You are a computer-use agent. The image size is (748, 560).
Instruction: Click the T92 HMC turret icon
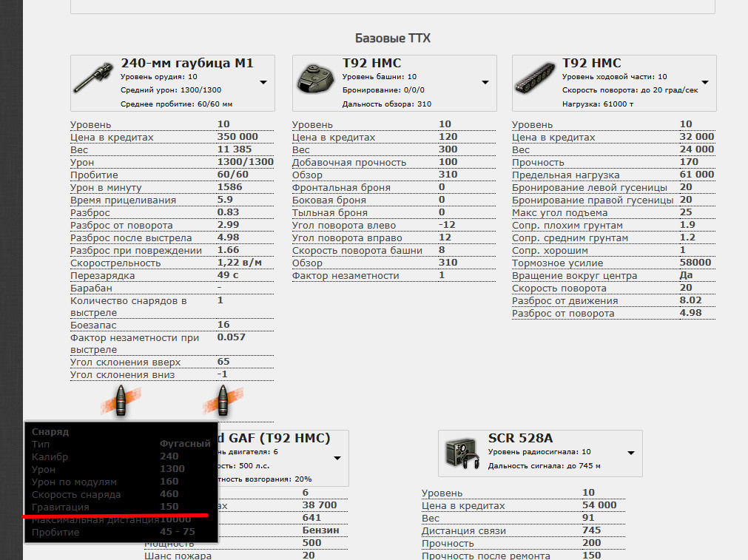315,78
